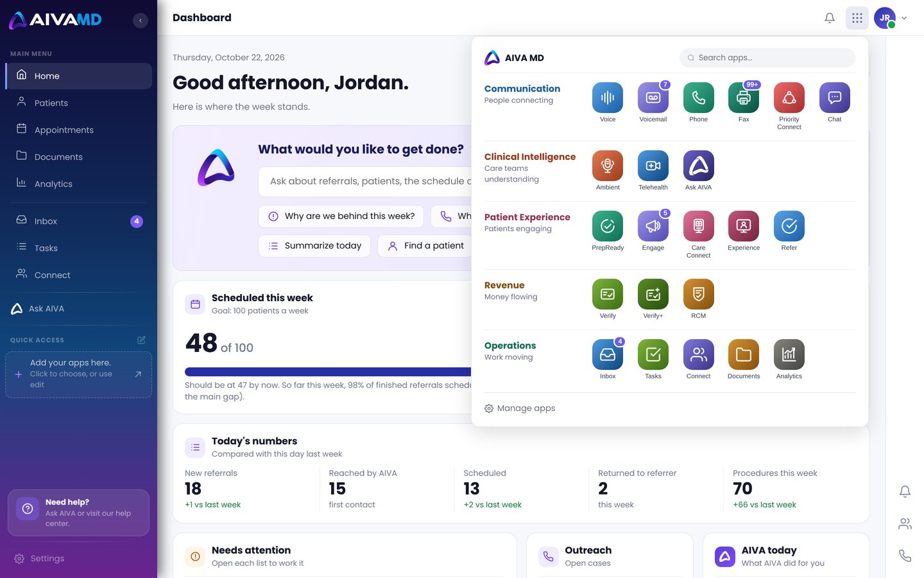Open the Care Connect app

pos(698,226)
